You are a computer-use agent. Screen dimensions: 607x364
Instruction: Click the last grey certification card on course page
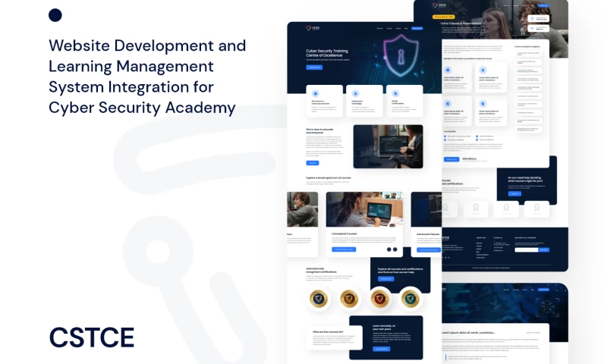point(536,209)
